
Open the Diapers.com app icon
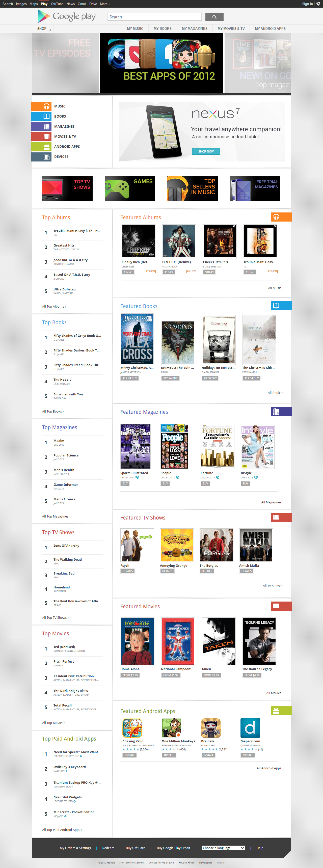pos(250,728)
